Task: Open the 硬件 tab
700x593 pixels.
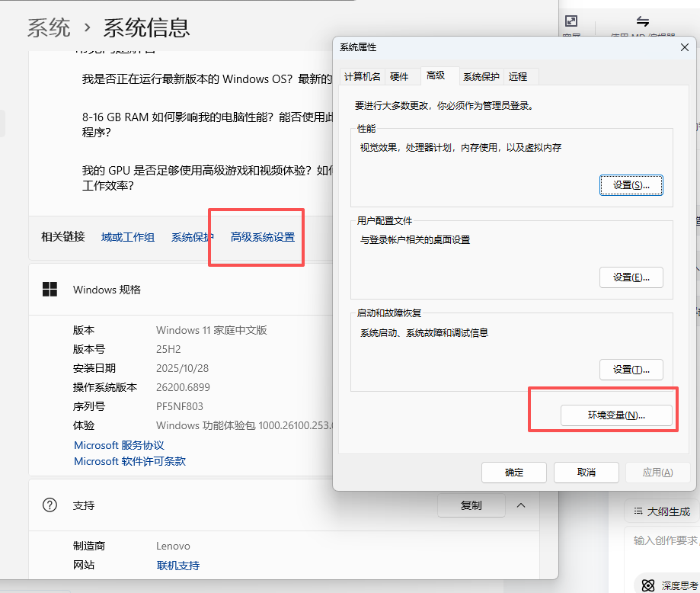Action: pyautogui.click(x=399, y=76)
